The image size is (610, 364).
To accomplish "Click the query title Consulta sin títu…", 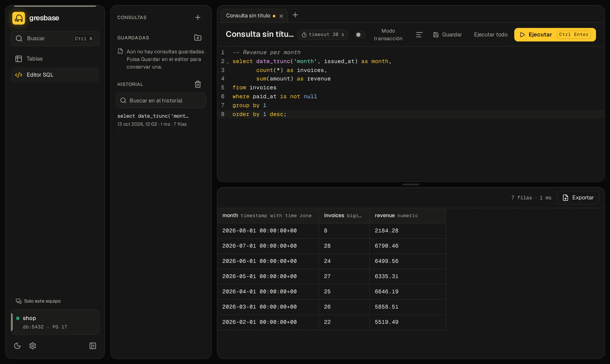I will (259, 34).
